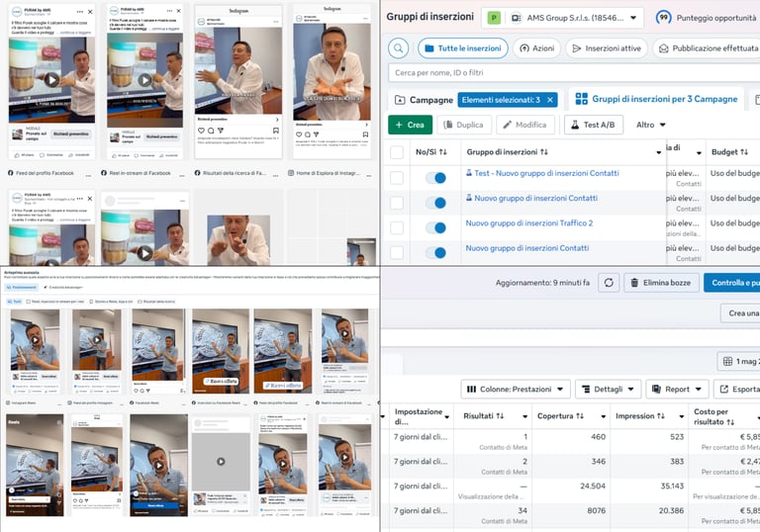Play the Reel in-stream di Facebook preview video
This screenshot has width=760, height=532.
144,80
